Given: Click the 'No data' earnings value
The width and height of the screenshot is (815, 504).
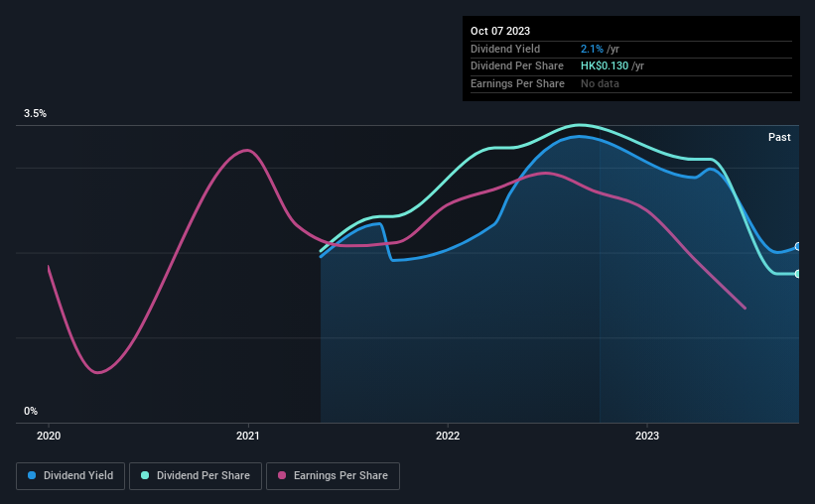Looking at the screenshot, I should (x=600, y=83).
